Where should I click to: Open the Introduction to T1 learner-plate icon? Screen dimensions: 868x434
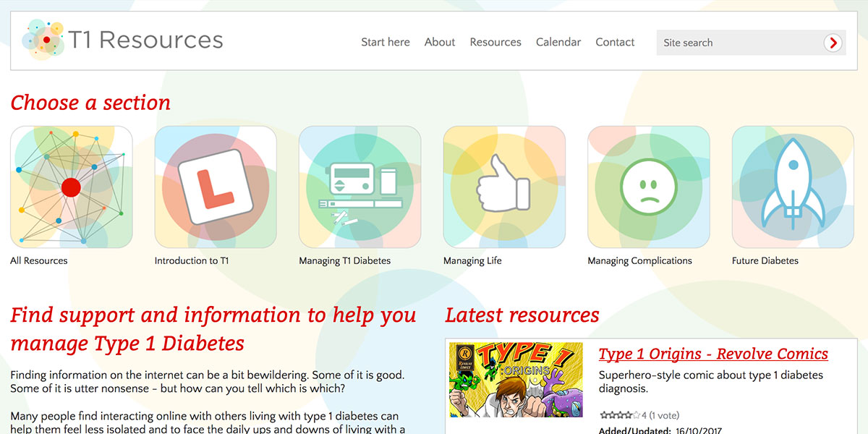[216, 187]
